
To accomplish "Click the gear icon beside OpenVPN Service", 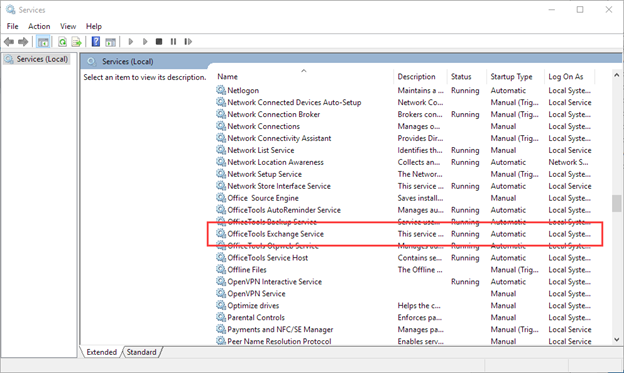I will (x=221, y=293).
